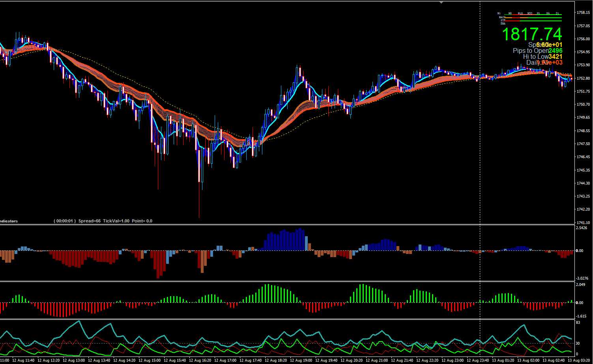Click the '( 00:00:01 )' candle timer text
Viewport: 593px width, 364px height.
[65, 221]
